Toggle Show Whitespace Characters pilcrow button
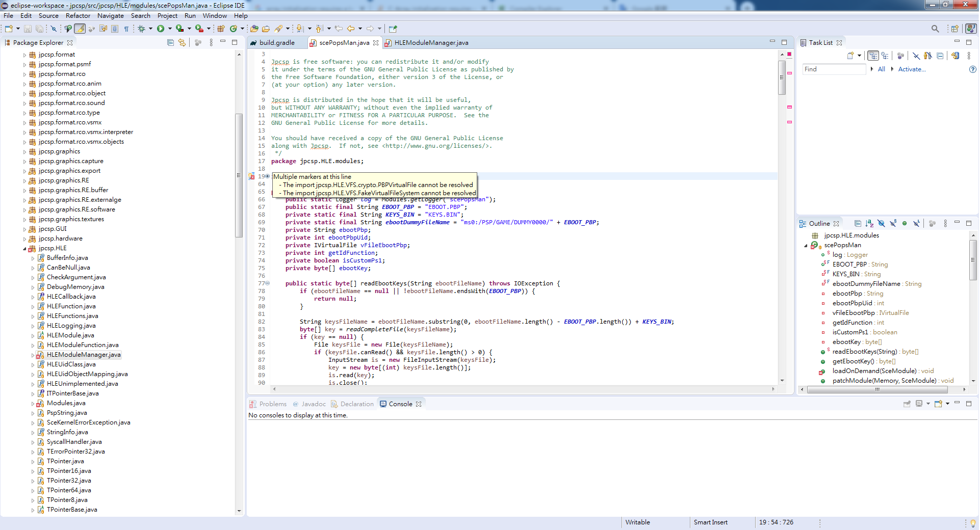This screenshot has height=530, width=980. tap(126, 29)
